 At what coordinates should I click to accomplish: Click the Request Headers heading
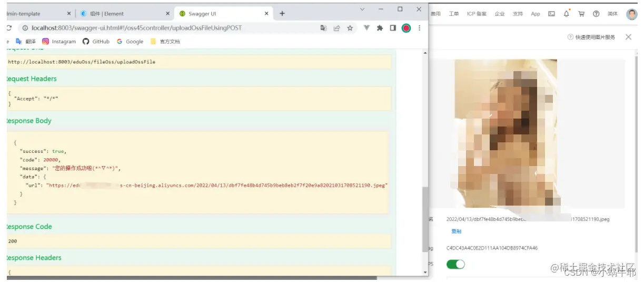31,79
